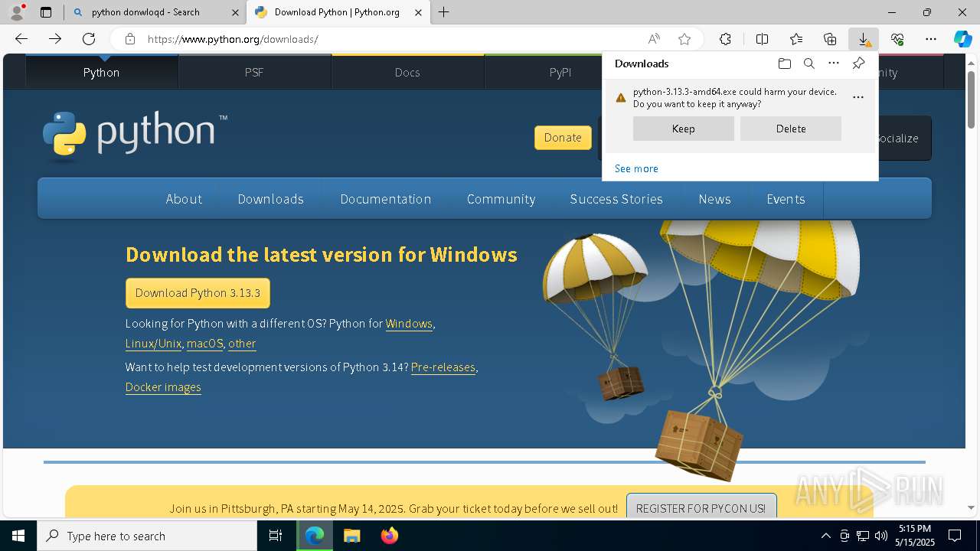The image size is (980, 551).
Task: Open the Copilot sidebar icon
Action: click(963, 39)
